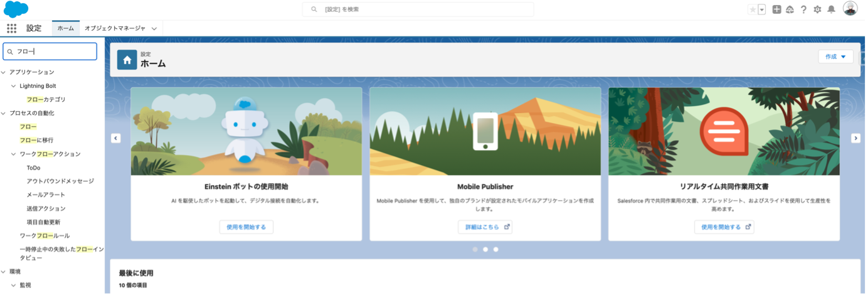Select the first carousel page dot
The image size is (868, 295).
click(x=475, y=249)
